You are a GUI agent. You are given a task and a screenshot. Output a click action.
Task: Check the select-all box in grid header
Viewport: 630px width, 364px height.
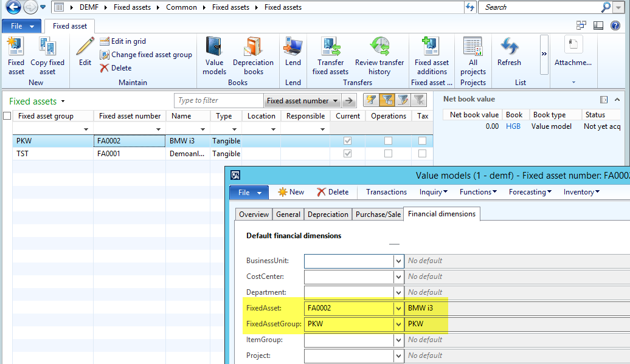7,116
